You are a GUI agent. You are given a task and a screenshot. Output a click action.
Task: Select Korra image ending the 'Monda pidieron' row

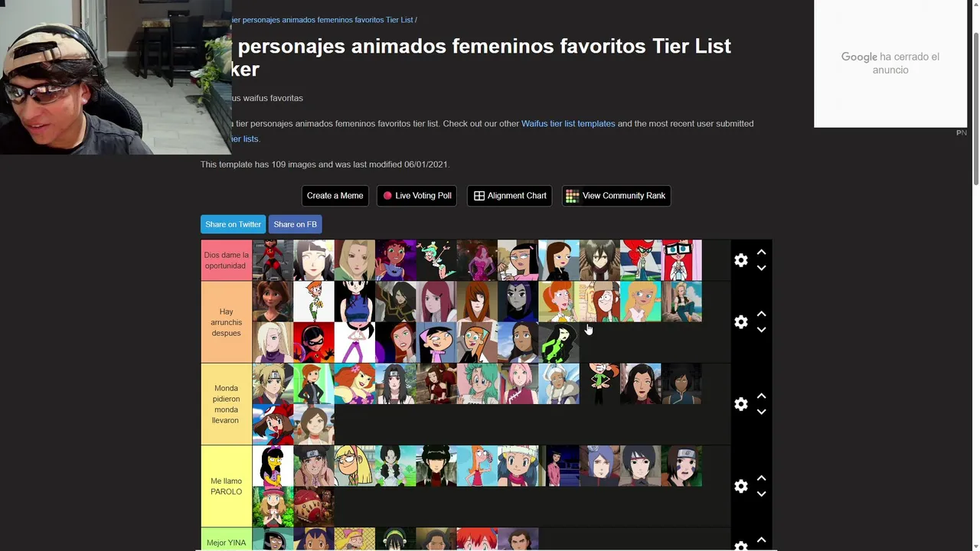[681, 383]
